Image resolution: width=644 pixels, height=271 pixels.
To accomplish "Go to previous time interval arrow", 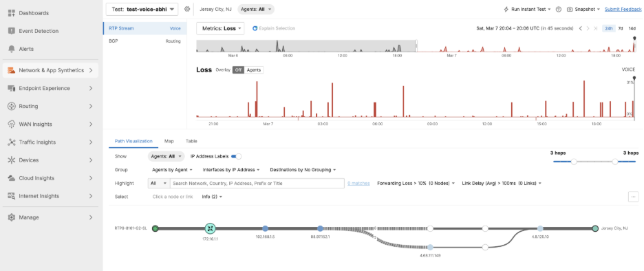I will click(x=580, y=28).
